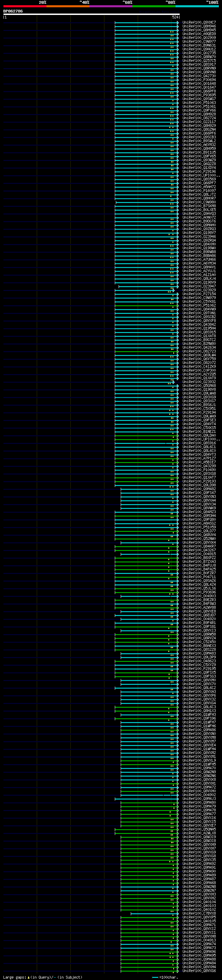The height and width of the screenshot is (980, 222).
Task: Click hit label UniRef100_P27154
Action: 199,294
